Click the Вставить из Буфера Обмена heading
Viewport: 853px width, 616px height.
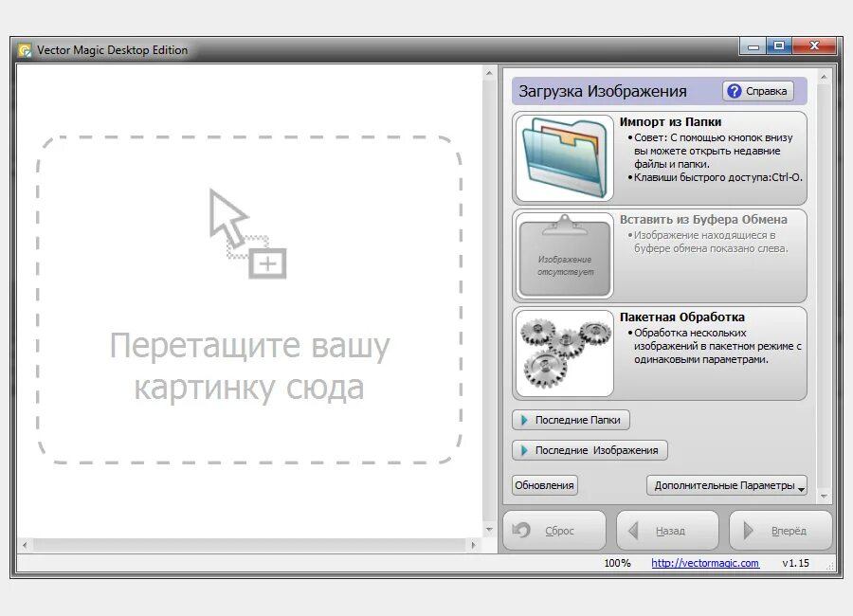click(x=703, y=219)
